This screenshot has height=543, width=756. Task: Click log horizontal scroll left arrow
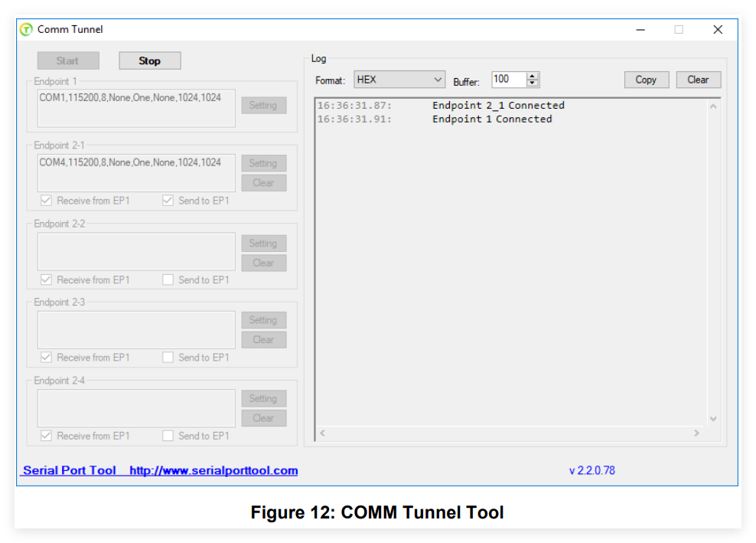pos(323,433)
